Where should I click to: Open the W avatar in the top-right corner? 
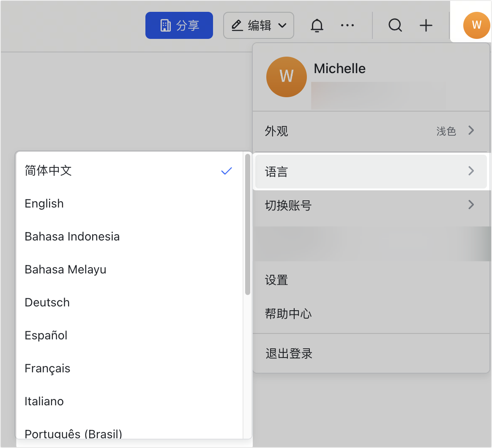pos(476,25)
